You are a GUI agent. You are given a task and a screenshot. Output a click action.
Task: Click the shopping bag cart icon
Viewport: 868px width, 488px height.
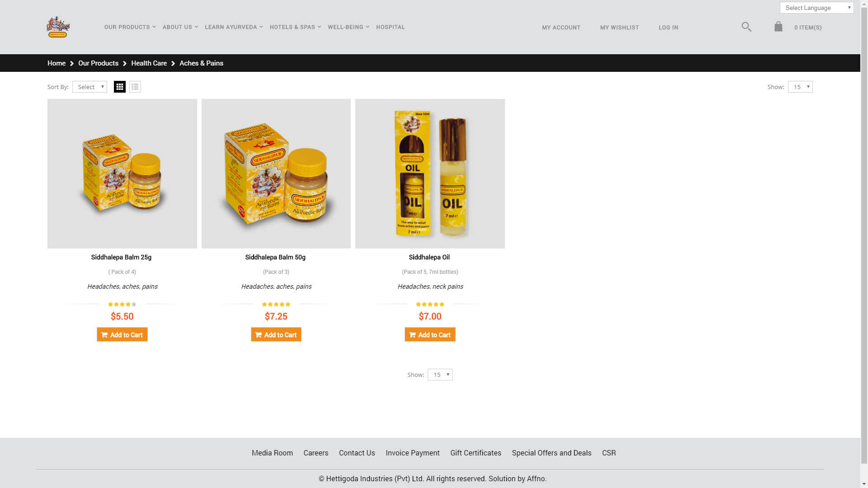pyautogui.click(x=778, y=27)
